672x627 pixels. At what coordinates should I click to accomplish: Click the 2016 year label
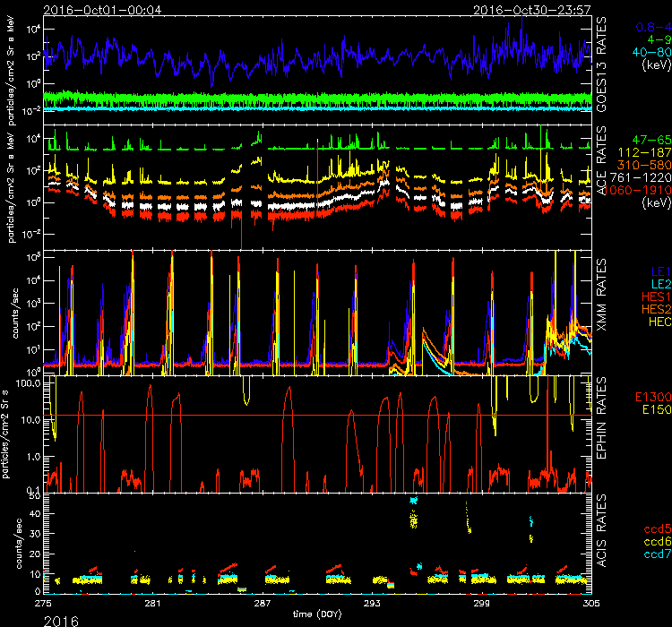[x=61, y=621]
